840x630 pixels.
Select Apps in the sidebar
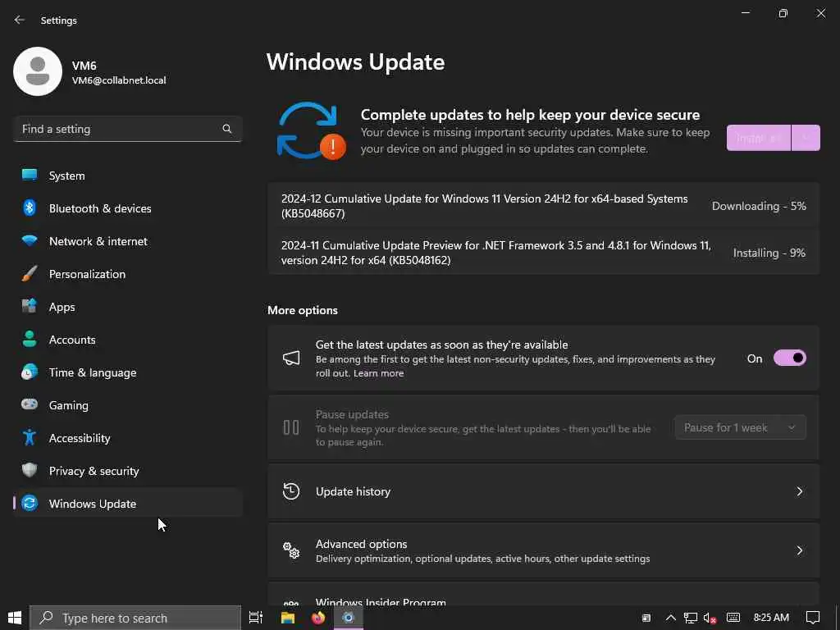click(x=127, y=307)
